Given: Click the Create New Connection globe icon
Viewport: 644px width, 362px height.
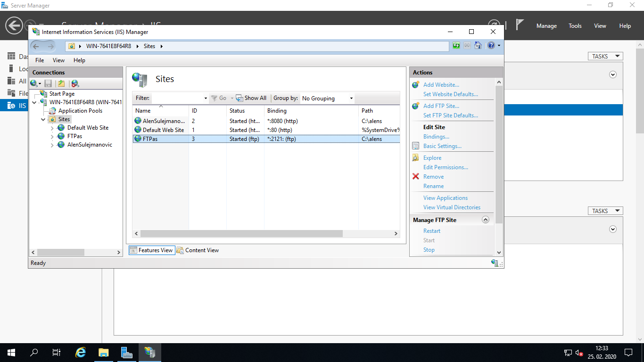Looking at the screenshot, I should point(34,83).
